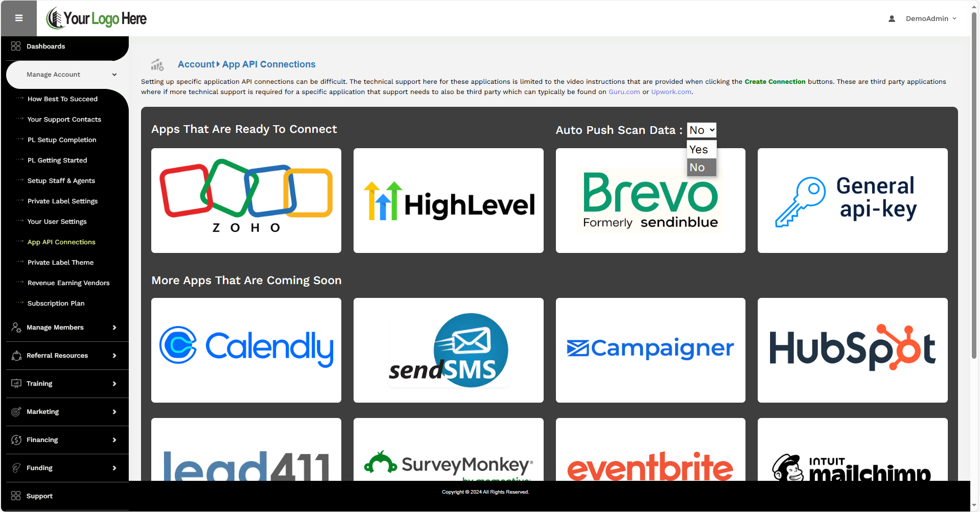Open Private Label Theme
This screenshot has width=980, height=512.
(60, 263)
